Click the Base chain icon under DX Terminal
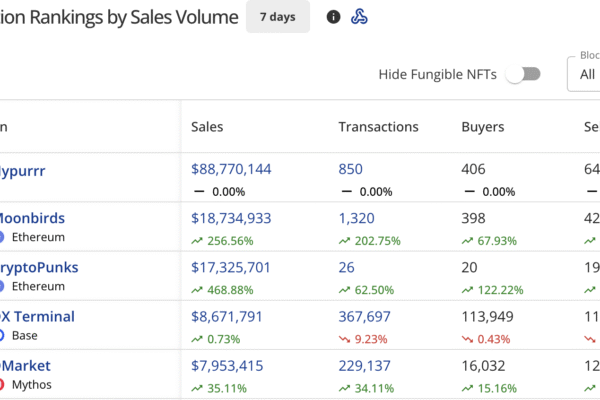 [2, 335]
